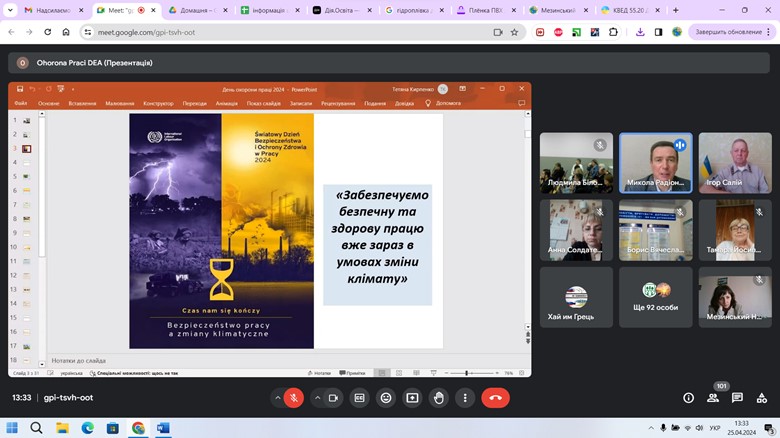Image resolution: width=780 pixels, height=438 pixels.
Task: Expand the microphone audio settings arrow
Action: point(277,398)
